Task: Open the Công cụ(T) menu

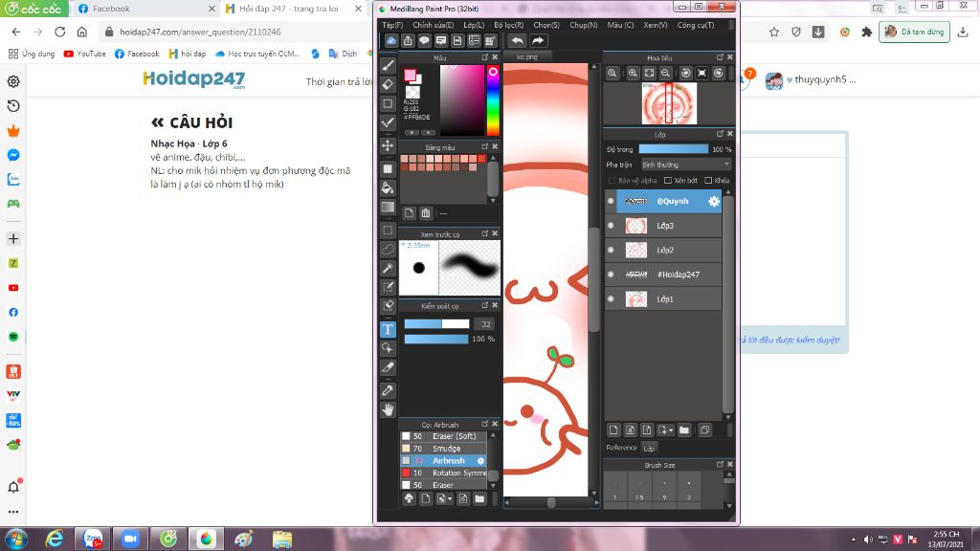Action: tap(696, 25)
